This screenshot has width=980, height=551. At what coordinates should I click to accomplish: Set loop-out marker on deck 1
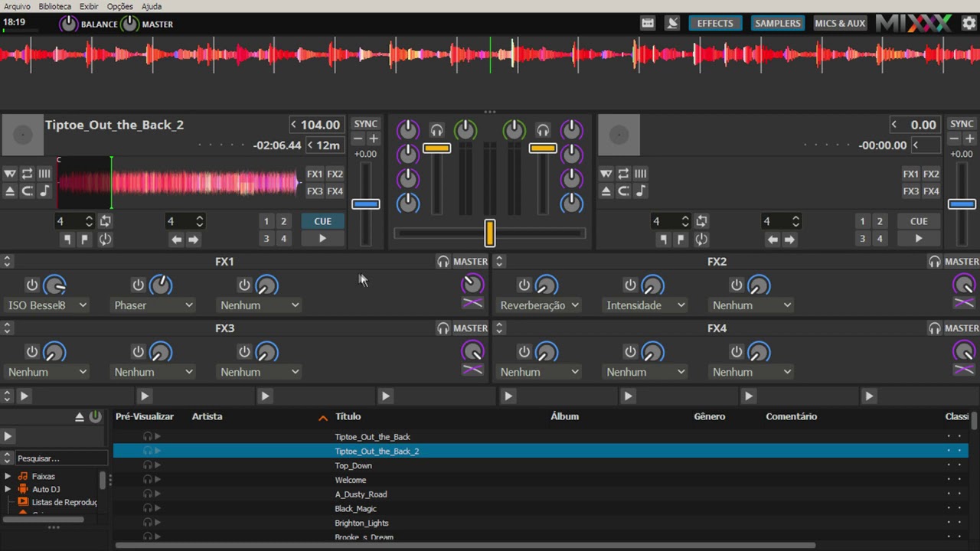84,240
